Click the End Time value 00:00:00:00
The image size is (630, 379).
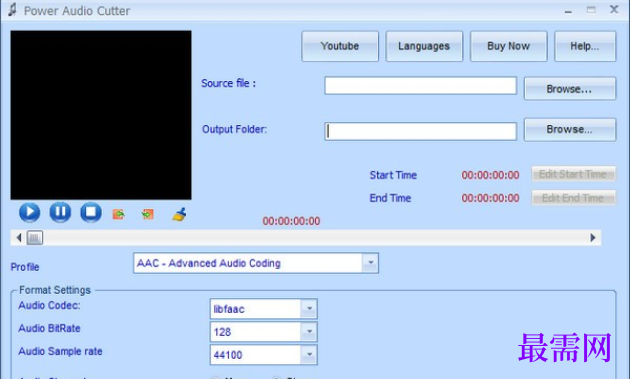(x=490, y=198)
